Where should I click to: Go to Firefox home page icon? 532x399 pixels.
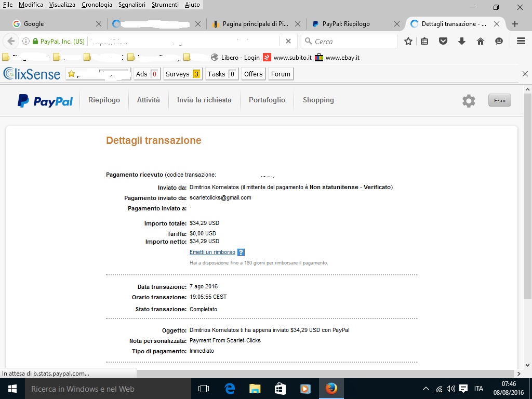481,42
